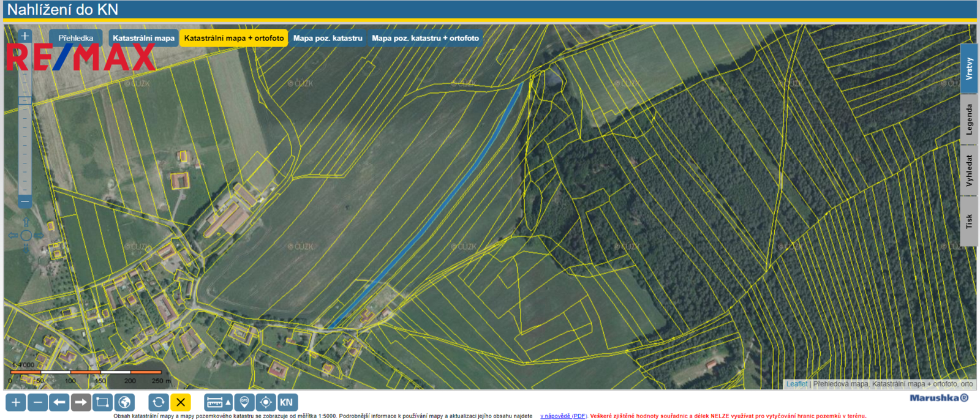Click the Leaflet attribution link
This screenshot has height=420, width=980.
(796, 384)
